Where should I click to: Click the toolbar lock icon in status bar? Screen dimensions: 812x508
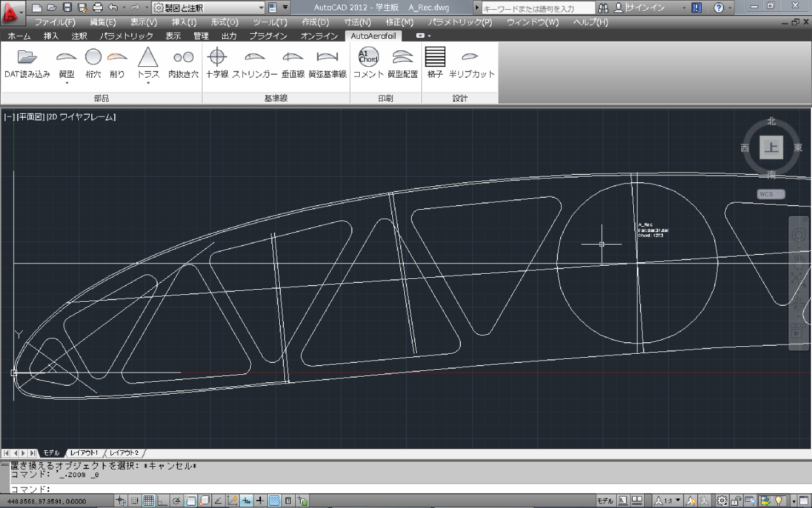click(736, 501)
